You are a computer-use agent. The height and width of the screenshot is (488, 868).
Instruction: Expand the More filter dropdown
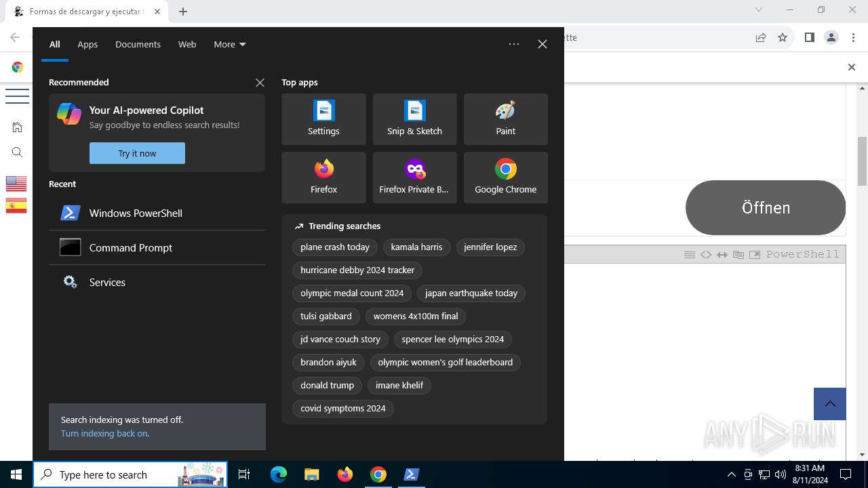tap(230, 44)
